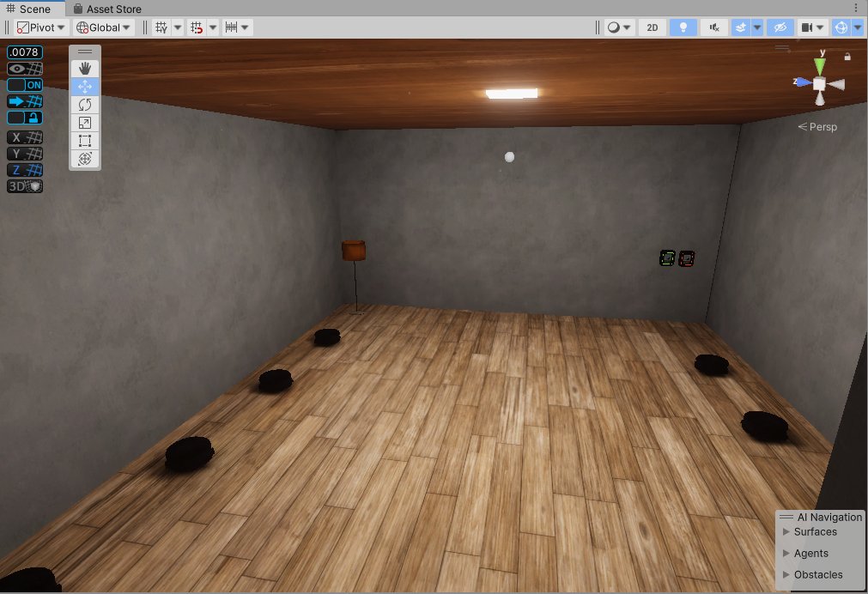Screen dimensions: 868x594
Task: Set ProGrids to the X axis grid
Action: [25, 137]
